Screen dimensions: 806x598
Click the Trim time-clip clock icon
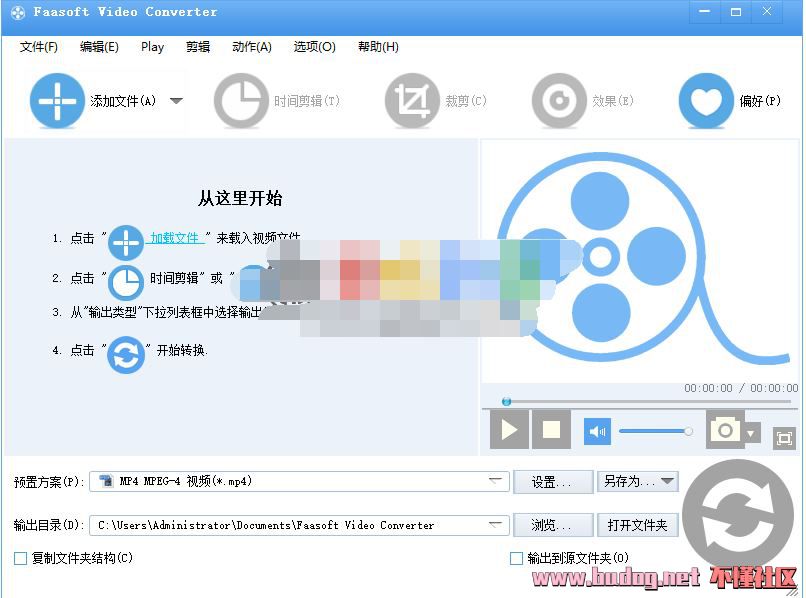[x=241, y=101]
